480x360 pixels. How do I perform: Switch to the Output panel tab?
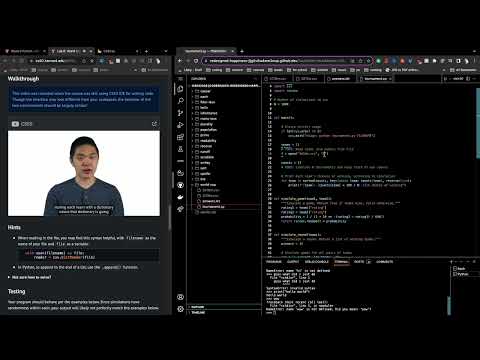(293, 262)
